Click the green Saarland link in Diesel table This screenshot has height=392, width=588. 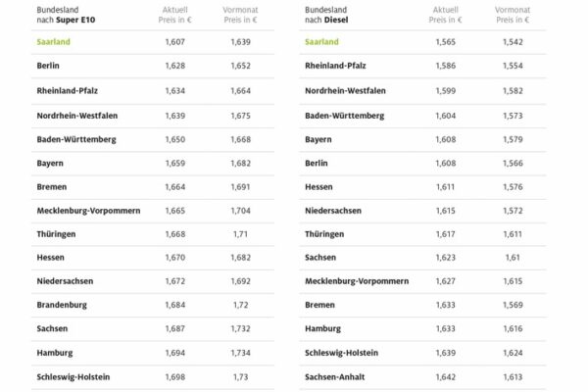coord(321,41)
